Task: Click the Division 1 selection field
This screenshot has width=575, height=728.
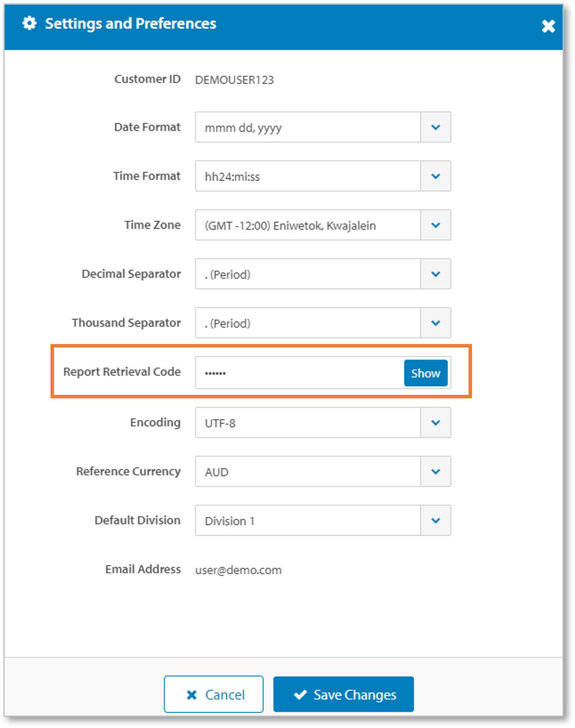Action: (308, 521)
